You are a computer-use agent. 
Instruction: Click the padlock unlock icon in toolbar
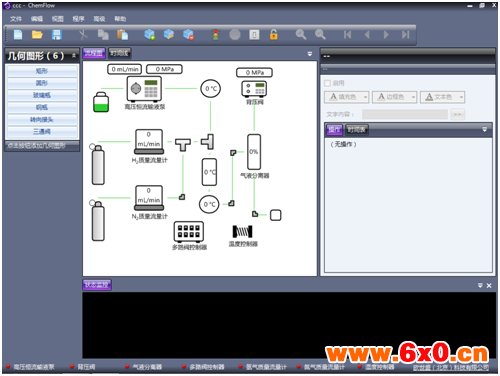(273, 35)
